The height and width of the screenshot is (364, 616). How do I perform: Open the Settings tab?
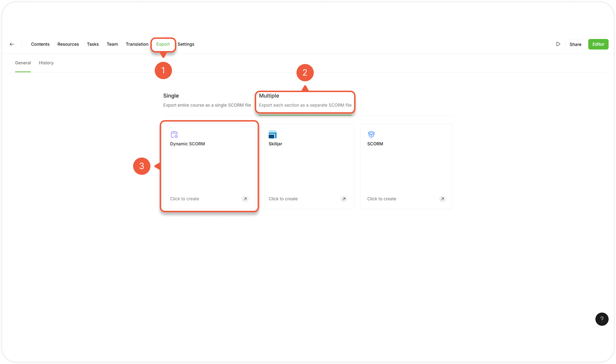click(186, 44)
